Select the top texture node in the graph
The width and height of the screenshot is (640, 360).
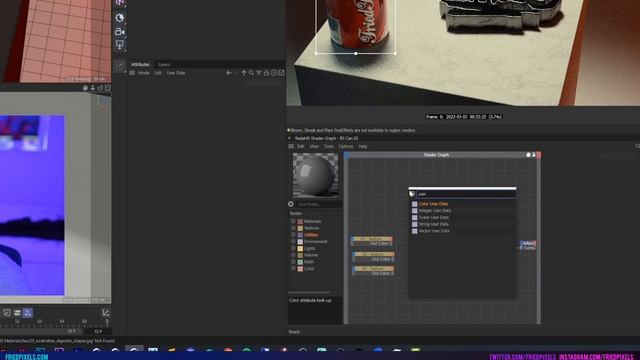pyautogui.click(x=372, y=241)
